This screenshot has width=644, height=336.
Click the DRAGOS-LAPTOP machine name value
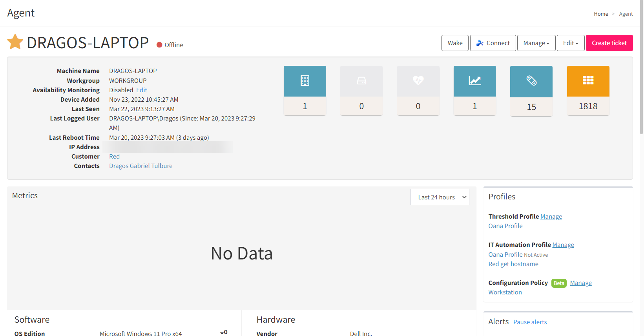coord(133,71)
